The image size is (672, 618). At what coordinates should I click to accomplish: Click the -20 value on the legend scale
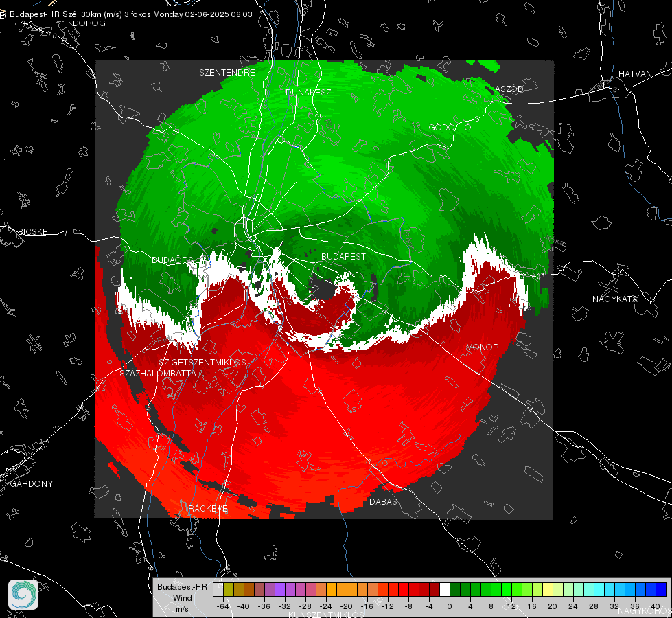click(346, 606)
